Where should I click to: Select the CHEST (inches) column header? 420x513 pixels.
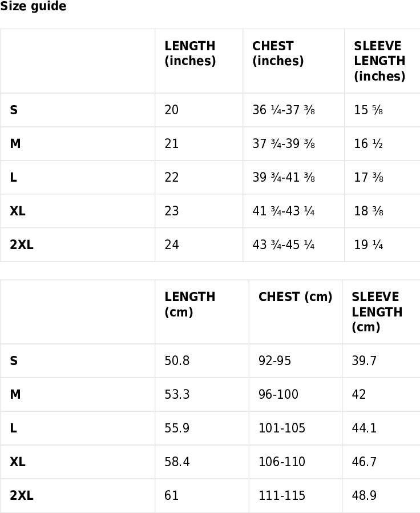(x=278, y=53)
